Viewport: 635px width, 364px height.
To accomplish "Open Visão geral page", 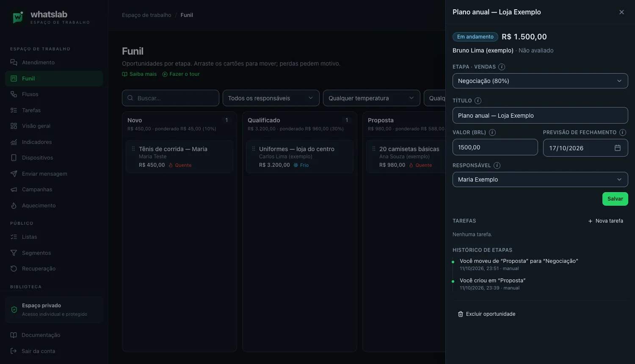I will [54, 126].
